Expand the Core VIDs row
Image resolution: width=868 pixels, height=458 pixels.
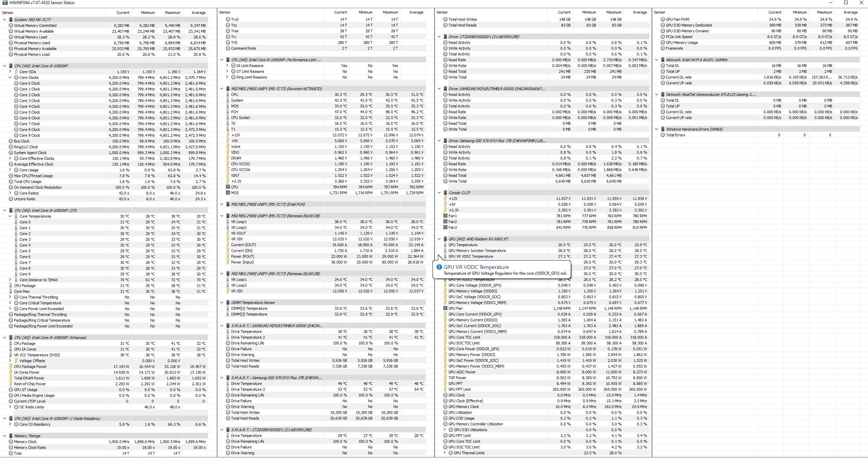pos(10,72)
